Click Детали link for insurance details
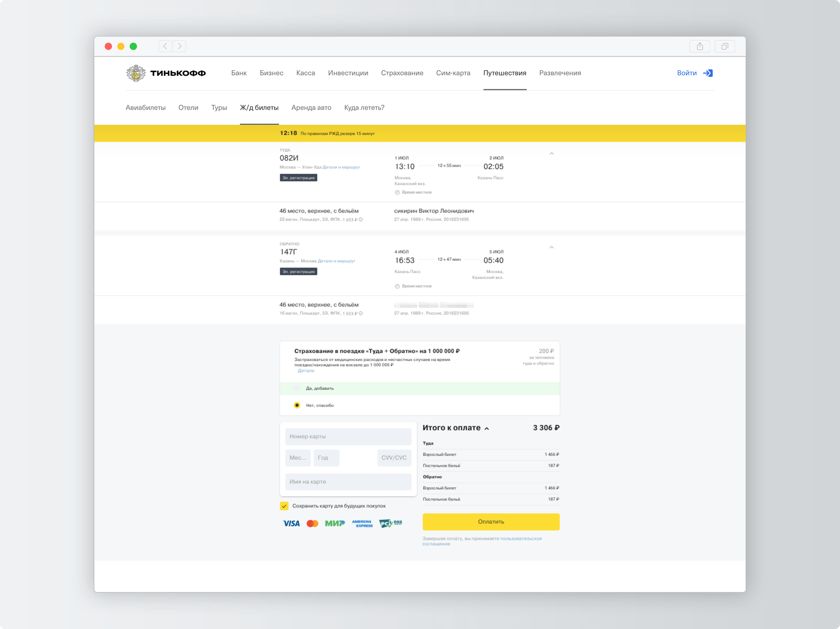 coord(306,370)
